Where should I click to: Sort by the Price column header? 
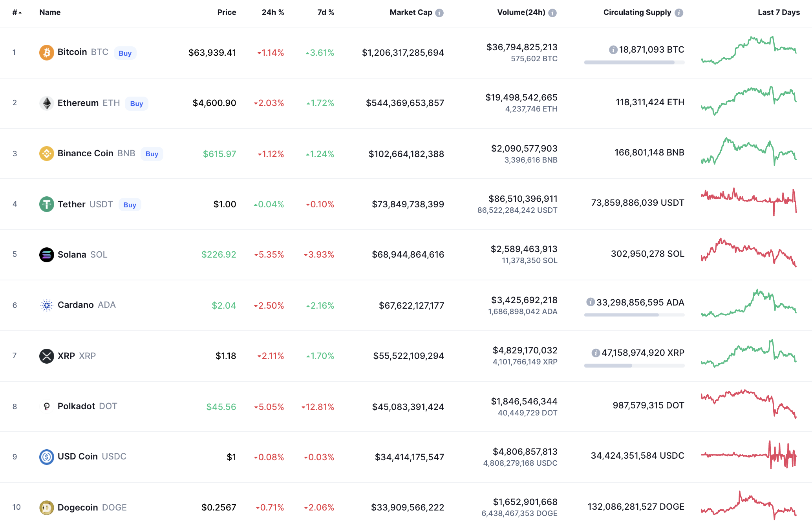pos(227,13)
